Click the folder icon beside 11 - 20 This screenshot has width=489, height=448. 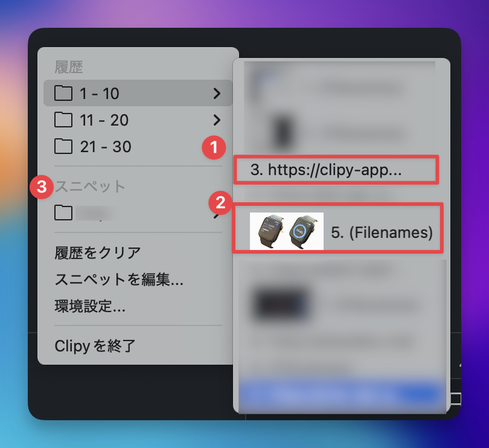63,120
